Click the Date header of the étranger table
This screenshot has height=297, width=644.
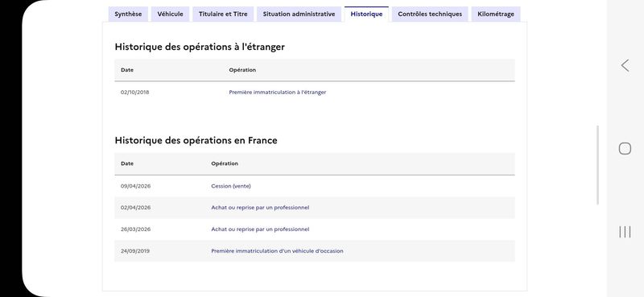(x=127, y=70)
